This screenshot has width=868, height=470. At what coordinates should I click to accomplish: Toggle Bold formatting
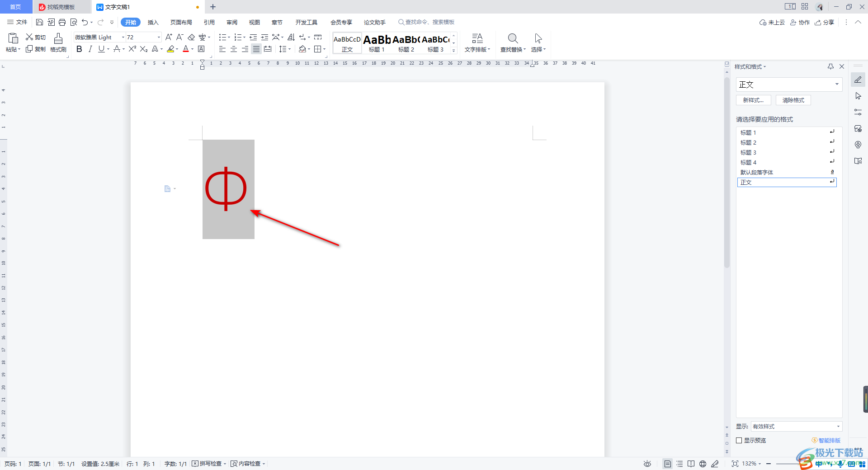point(79,49)
